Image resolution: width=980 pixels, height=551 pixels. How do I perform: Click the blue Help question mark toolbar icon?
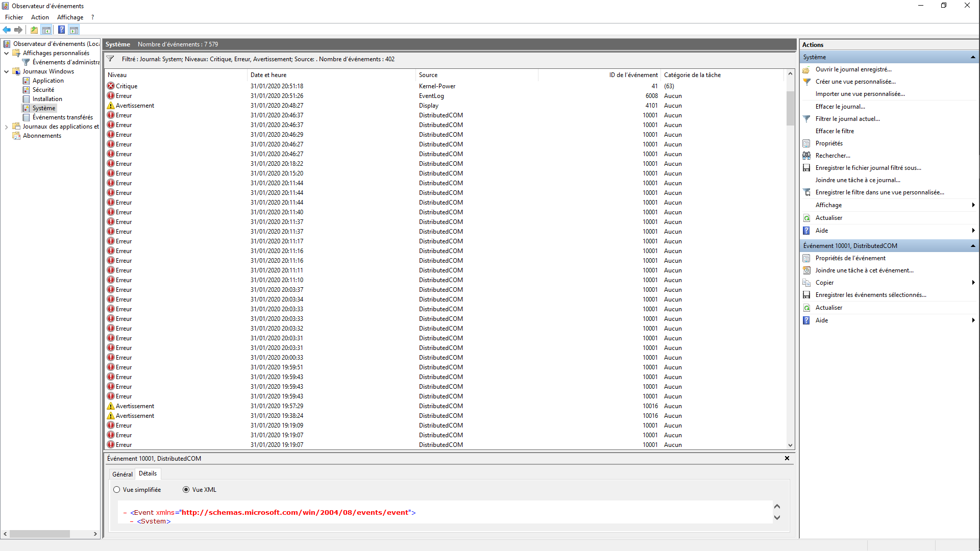(61, 30)
